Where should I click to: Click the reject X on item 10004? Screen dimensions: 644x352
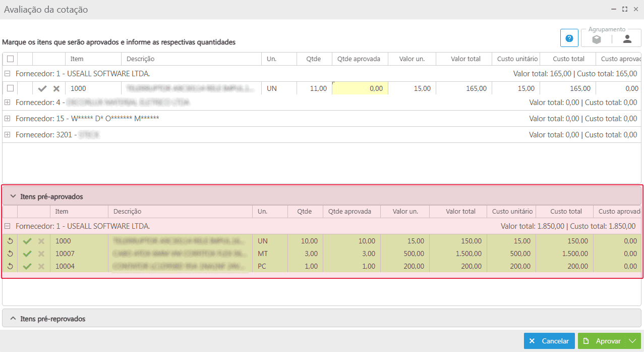41,266
